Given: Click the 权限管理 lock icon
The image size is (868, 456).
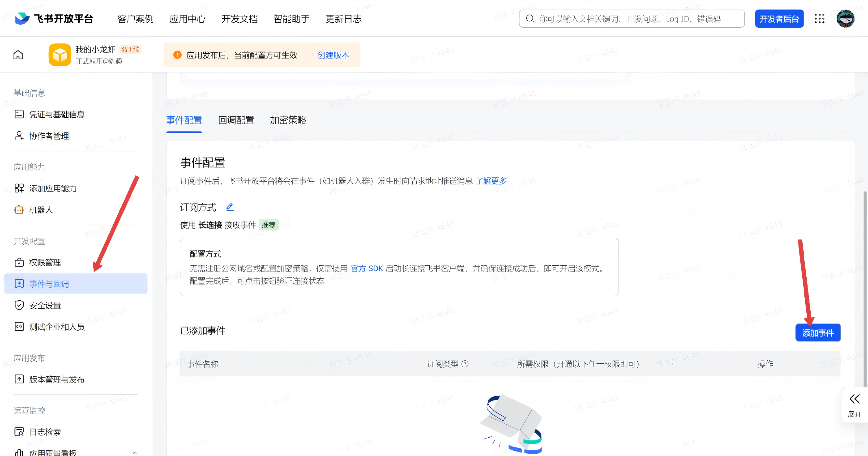Looking at the screenshot, I should tap(19, 262).
